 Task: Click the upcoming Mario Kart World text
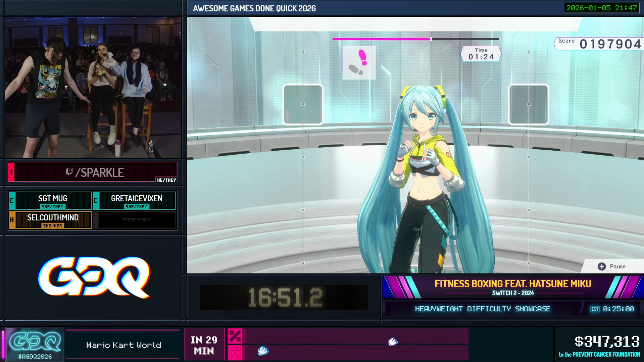coord(123,345)
